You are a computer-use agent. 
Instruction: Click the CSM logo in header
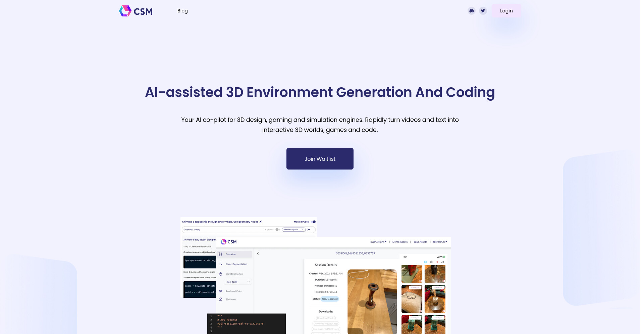(136, 11)
